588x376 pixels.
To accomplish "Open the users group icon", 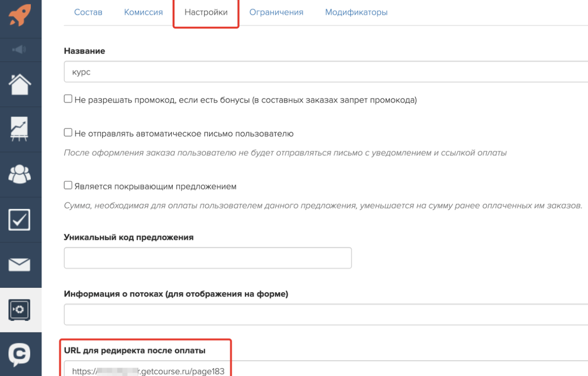I will click(20, 174).
